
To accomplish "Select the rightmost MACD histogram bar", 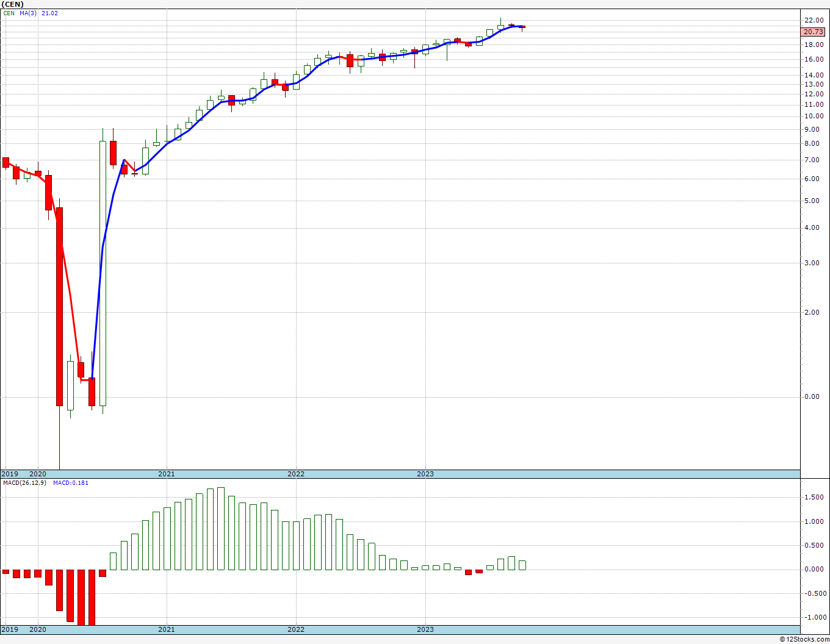I will tap(522, 565).
